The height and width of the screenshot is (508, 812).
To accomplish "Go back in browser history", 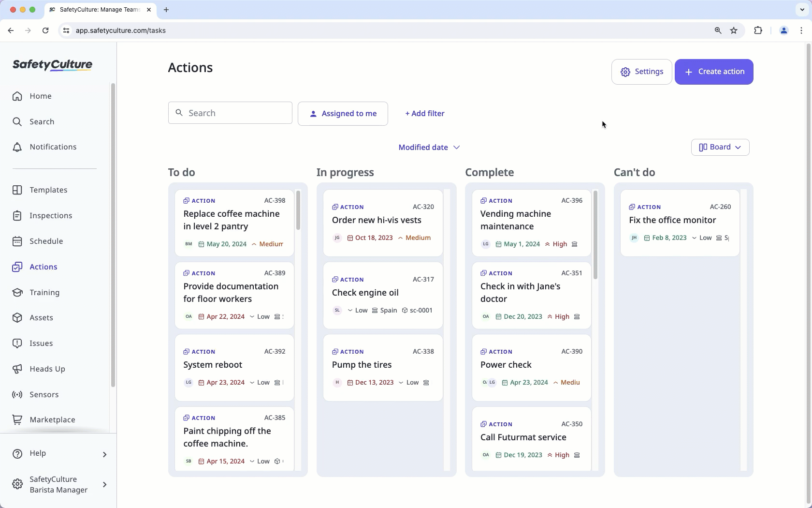I will pos(11,30).
